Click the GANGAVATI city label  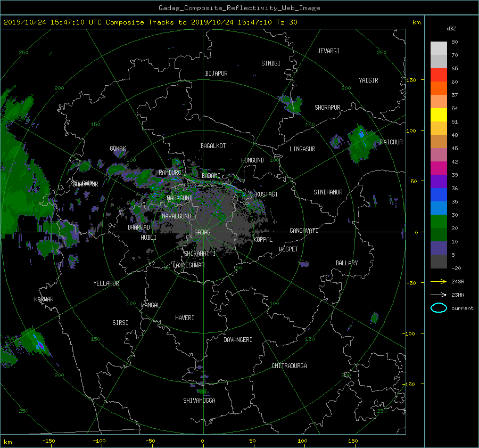[304, 231]
